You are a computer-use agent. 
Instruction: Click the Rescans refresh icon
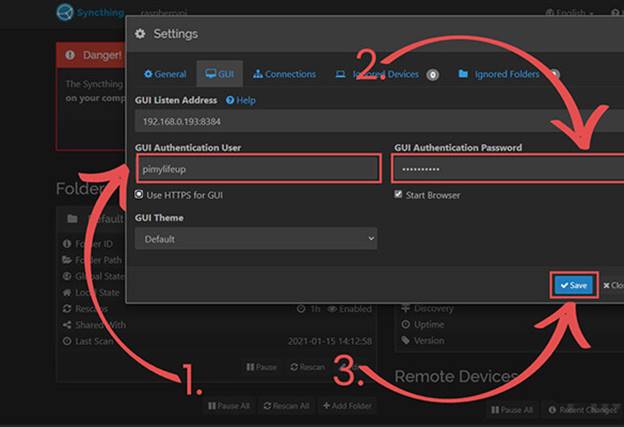(67, 308)
